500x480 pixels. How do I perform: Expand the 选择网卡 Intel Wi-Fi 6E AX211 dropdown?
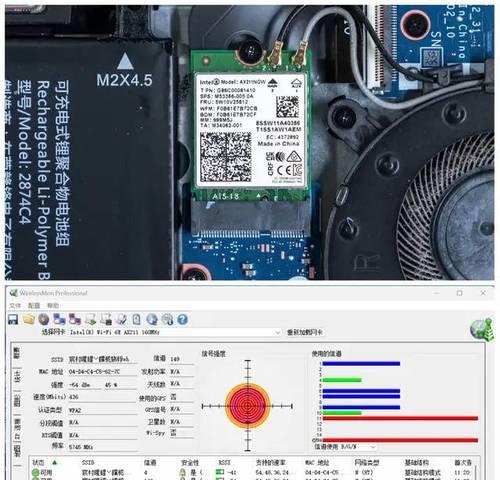[277, 332]
